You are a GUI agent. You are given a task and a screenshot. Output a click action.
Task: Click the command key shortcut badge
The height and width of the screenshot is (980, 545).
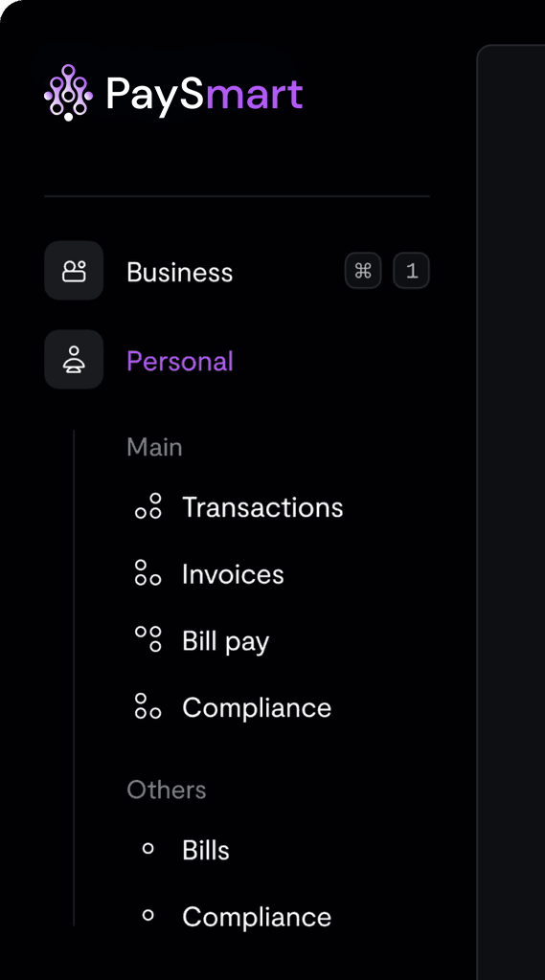[363, 271]
